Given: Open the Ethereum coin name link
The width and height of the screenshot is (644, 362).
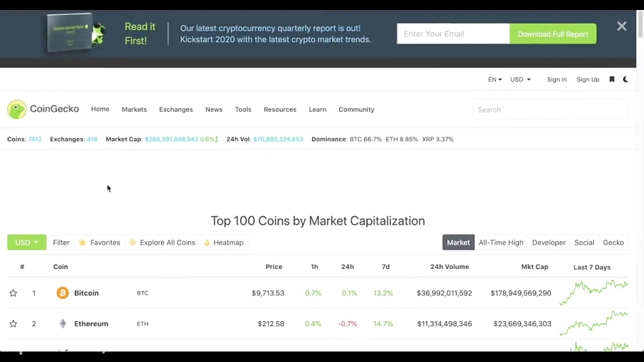Looking at the screenshot, I should pos(91,324).
